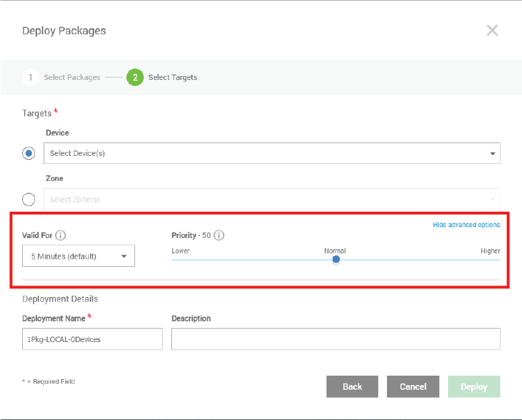Click the Lower priority label

[x=181, y=251]
